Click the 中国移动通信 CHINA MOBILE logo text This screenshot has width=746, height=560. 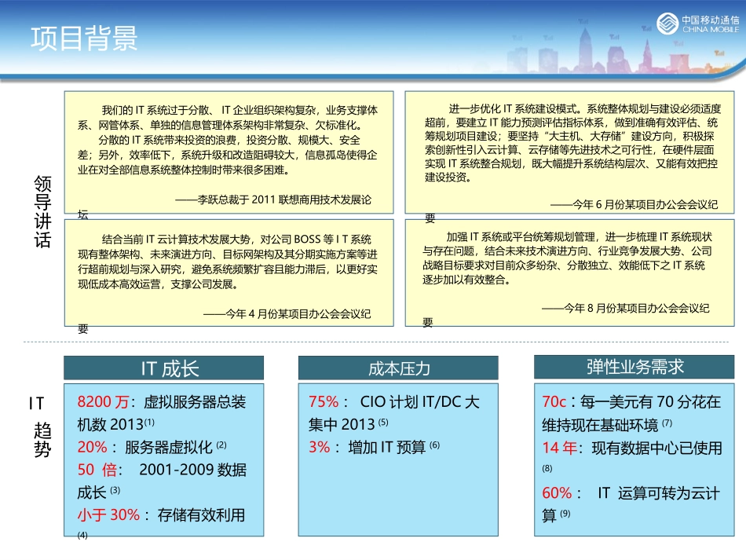(x=711, y=24)
